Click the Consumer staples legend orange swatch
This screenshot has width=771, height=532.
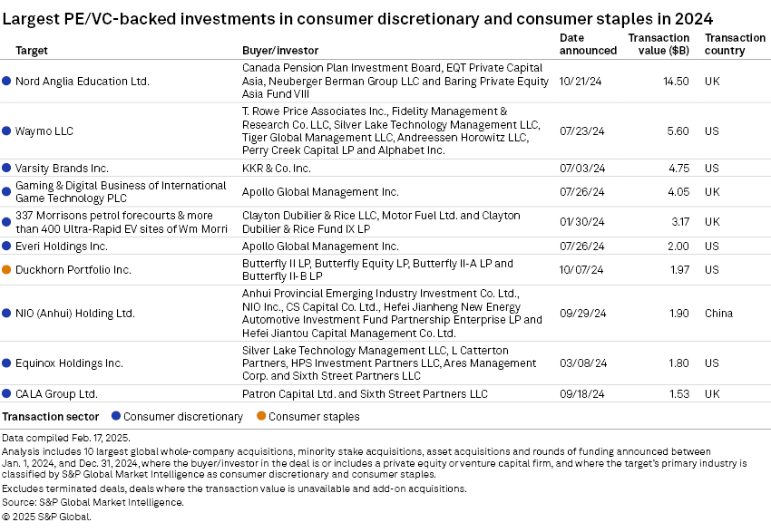tap(260, 417)
